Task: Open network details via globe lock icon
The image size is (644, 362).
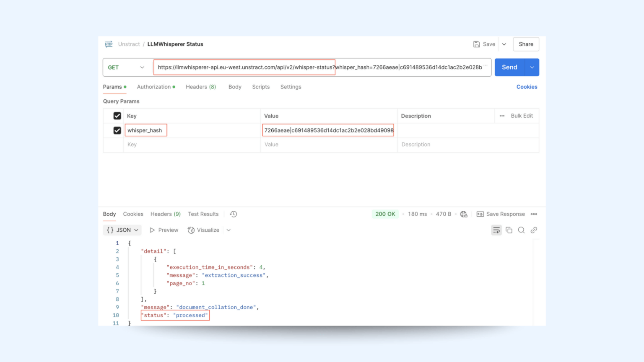Action: pyautogui.click(x=463, y=214)
